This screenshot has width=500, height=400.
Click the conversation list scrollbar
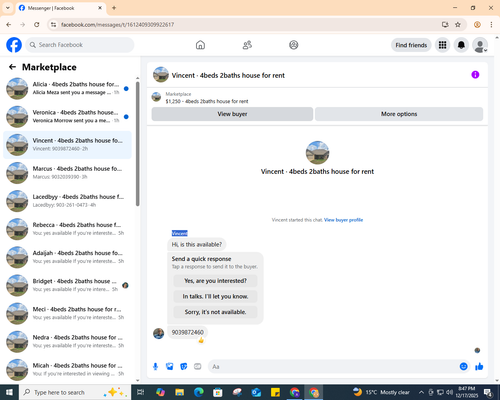coord(138,143)
